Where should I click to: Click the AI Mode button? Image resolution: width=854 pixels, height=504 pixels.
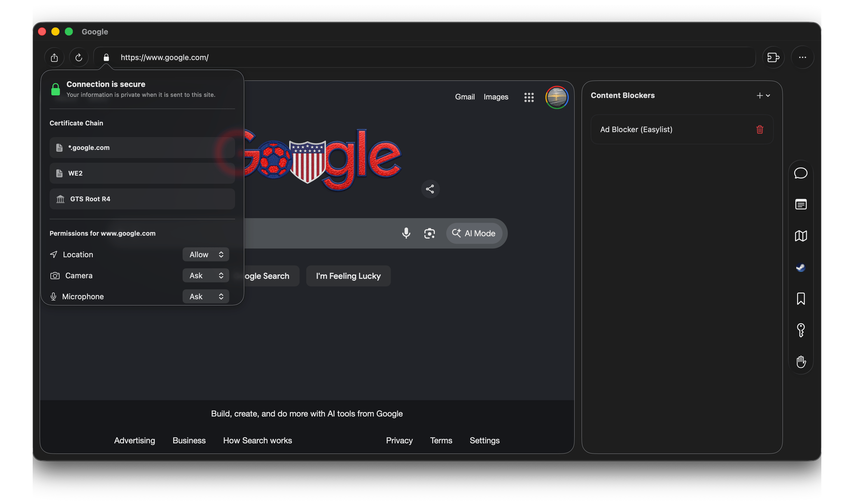(x=474, y=233)
